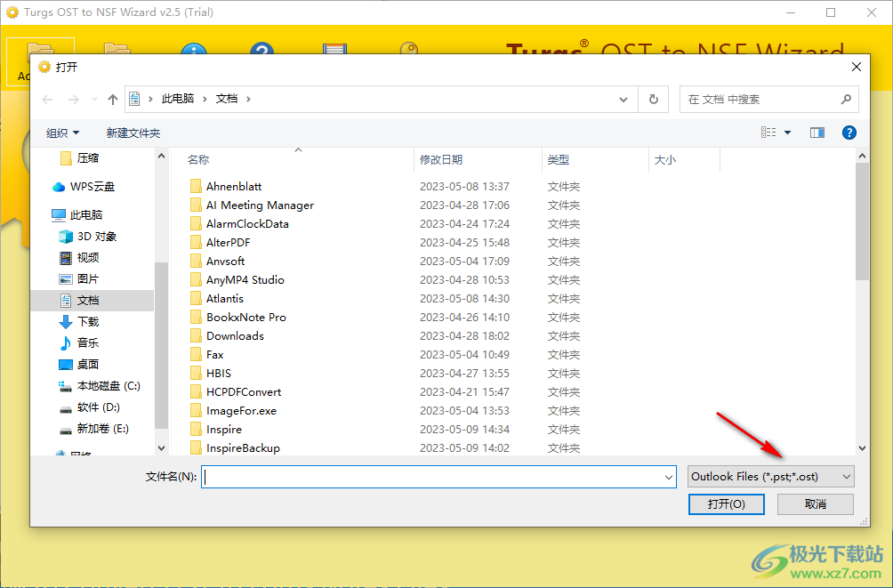Click 此电脑 in the address path
Screen dimensions: 893x588
click(x=178, y=99)
